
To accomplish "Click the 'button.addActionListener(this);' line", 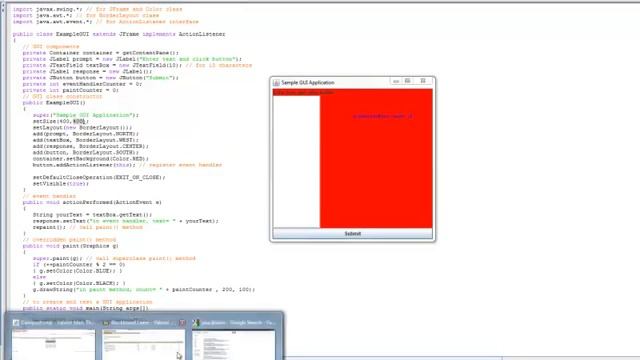I will coord(127,164).
